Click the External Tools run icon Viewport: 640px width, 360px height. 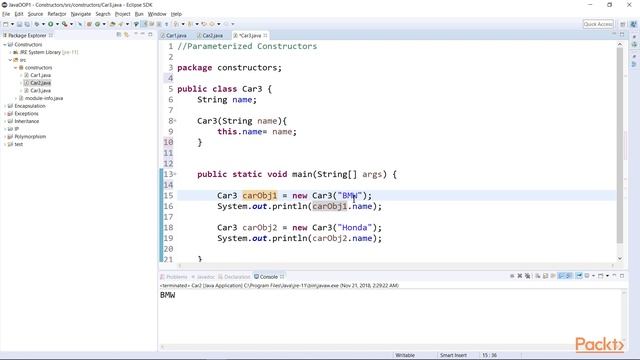[64, 24]
